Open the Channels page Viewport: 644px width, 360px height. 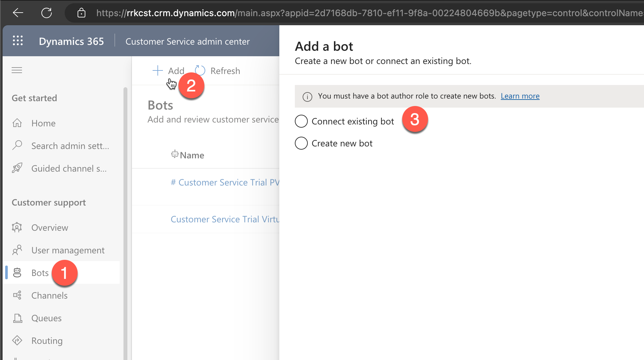[49, 295]
